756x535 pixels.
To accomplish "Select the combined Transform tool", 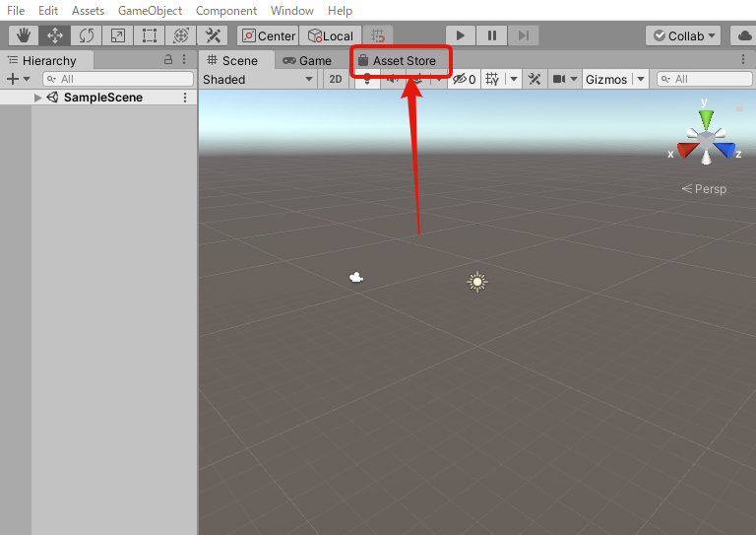I will pos(181,35).
